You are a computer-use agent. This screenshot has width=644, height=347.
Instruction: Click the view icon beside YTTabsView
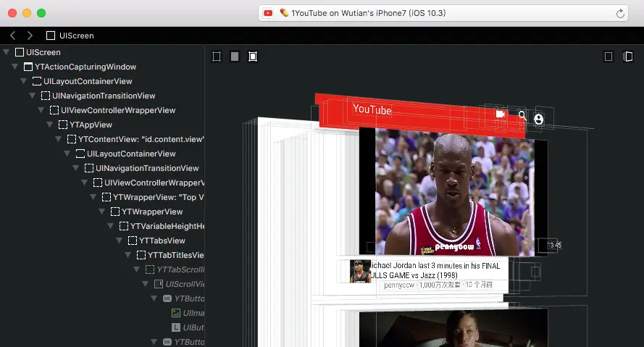(x=133, y=241)
